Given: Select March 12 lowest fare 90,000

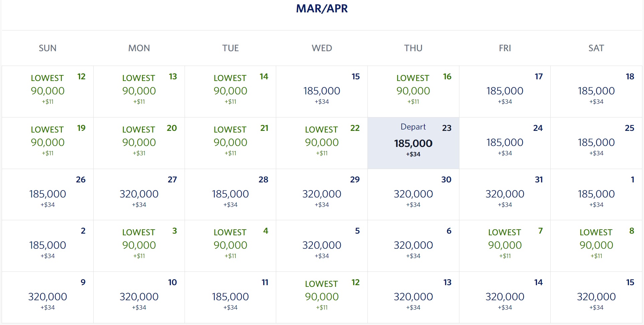Looking at the screenshot, I should [47, 91].
